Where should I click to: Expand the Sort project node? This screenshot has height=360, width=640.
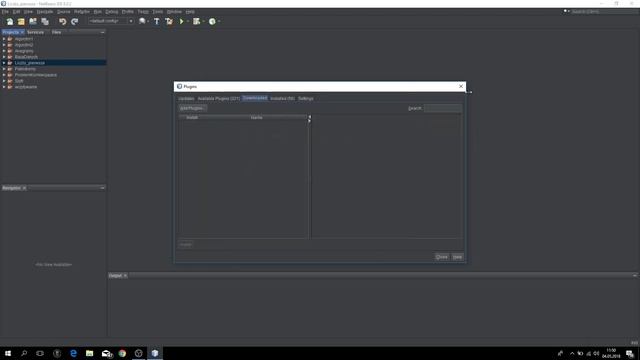4,81
